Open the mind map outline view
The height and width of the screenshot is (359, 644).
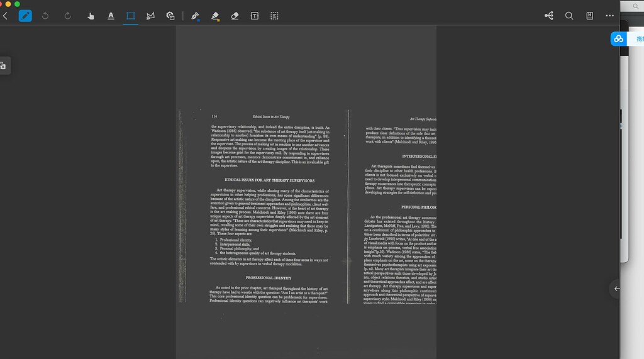pos(549,16)
